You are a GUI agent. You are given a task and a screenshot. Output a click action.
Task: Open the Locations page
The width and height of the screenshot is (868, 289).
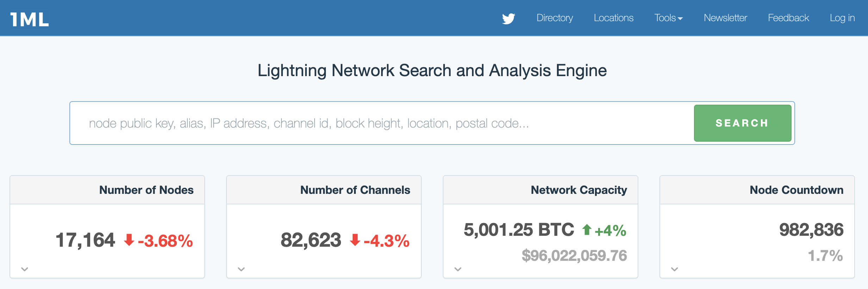pos(613,18)
